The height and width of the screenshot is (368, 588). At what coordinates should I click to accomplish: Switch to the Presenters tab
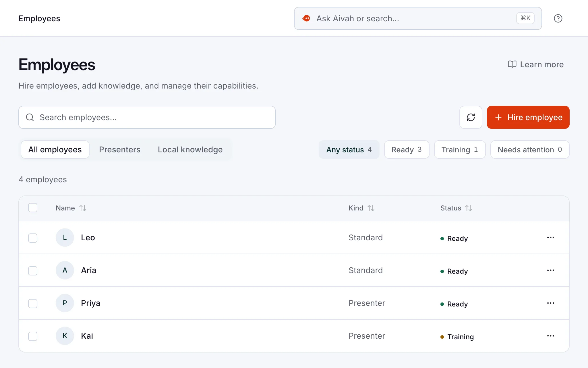coord(120,149)
